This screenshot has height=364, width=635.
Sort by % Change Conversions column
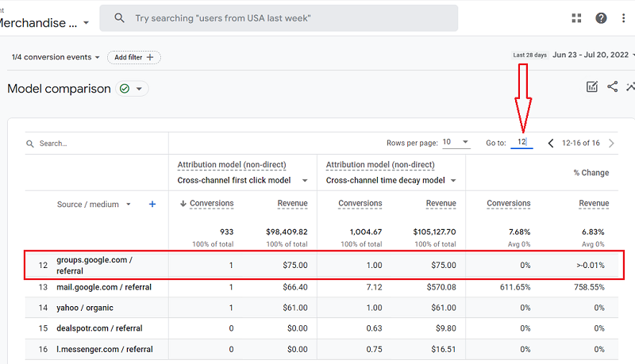pyautogui.click(x=509, y=204)
